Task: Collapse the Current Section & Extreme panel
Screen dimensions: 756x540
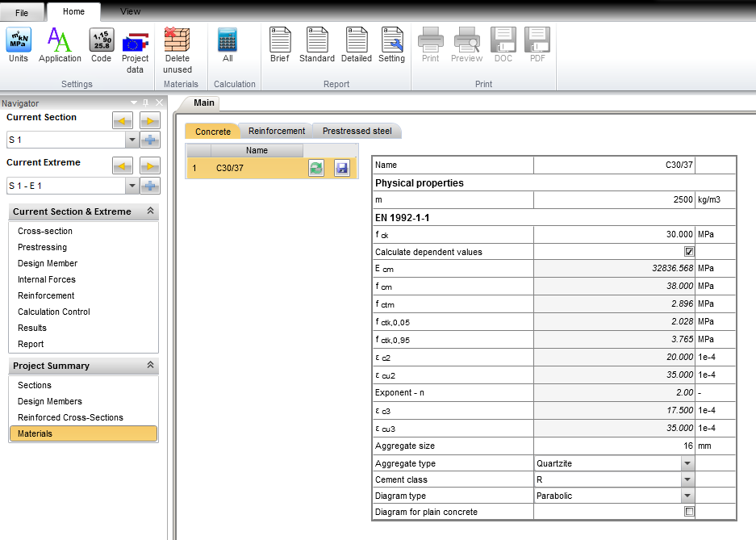Action: (149, 211)
